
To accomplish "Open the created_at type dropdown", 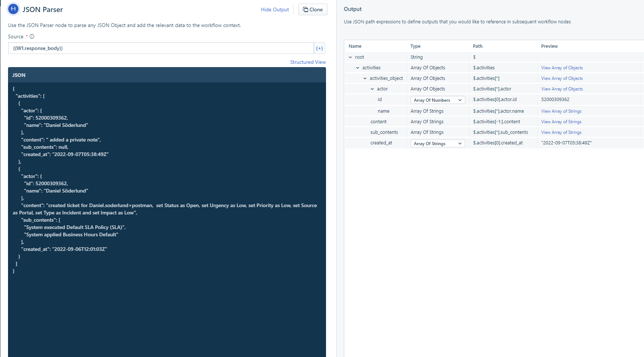I will tap(438, 143).
